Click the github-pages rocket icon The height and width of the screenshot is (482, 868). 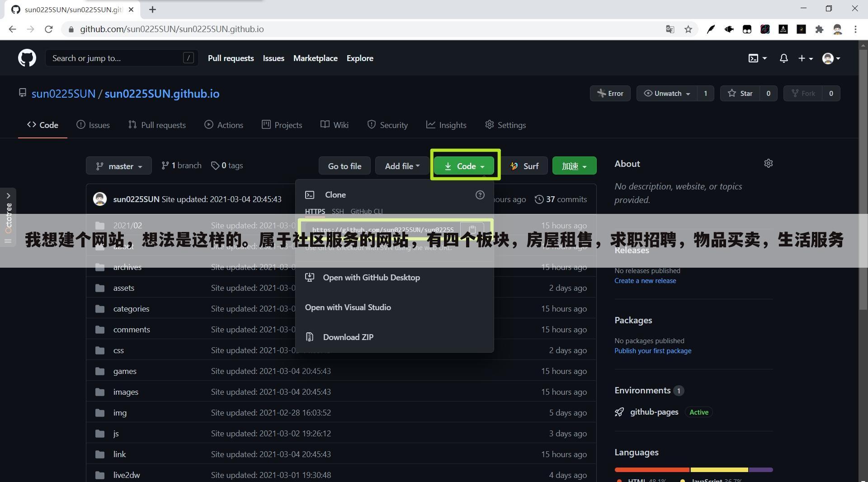click(x=619, y=412)
